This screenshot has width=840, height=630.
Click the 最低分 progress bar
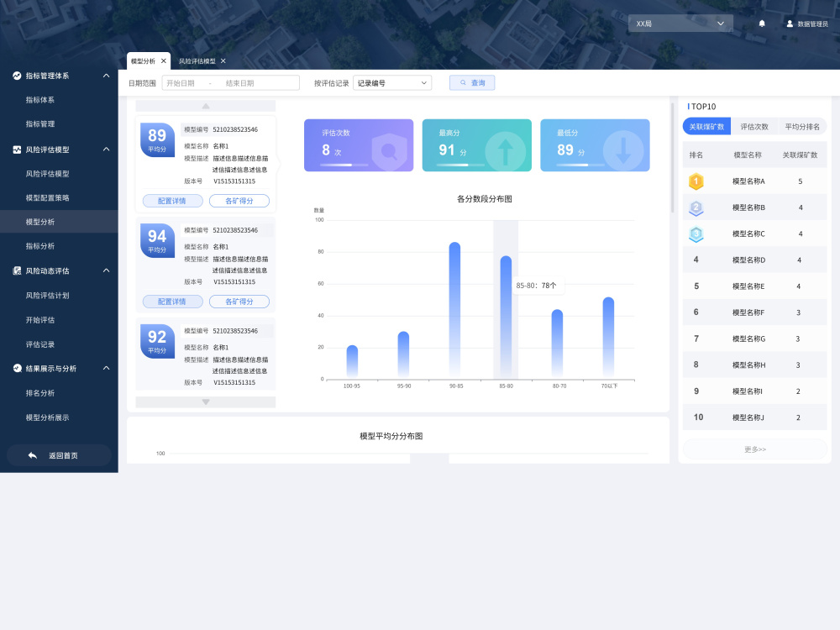[580, 165]
